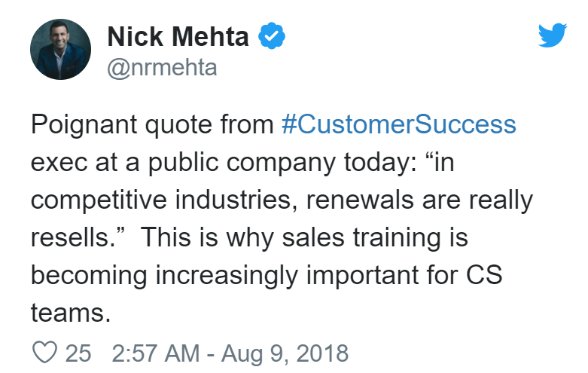Click the letters "CS" in the tweet
This screenshot has width=588, height=373.
483,275
